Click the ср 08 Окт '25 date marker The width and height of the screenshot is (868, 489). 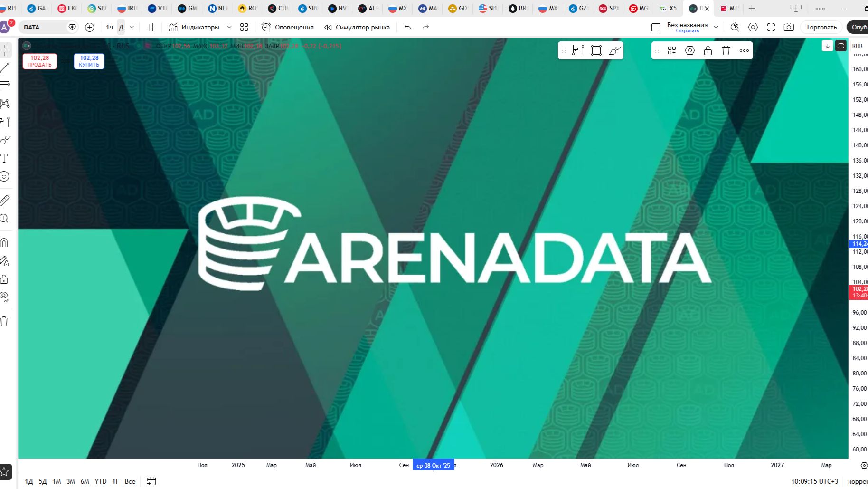434,465
